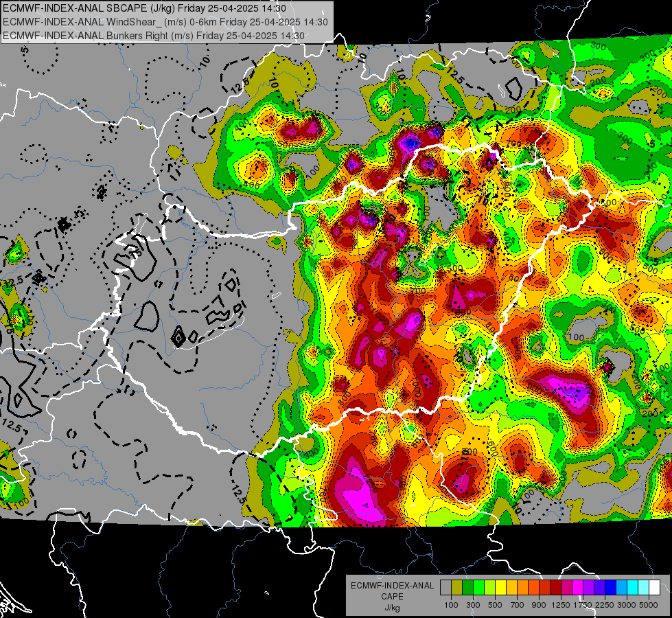This screenshot has height=618, width=672.
Task: Select the bright green swatch after 300
Action: tap(478, 588)
